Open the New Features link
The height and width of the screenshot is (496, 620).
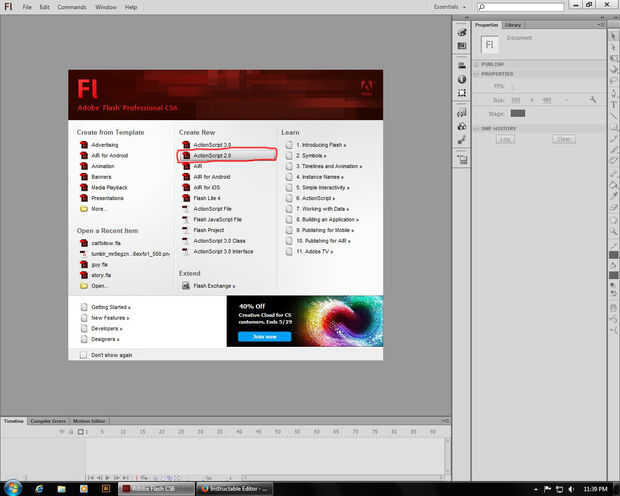(x=105, y=318)
